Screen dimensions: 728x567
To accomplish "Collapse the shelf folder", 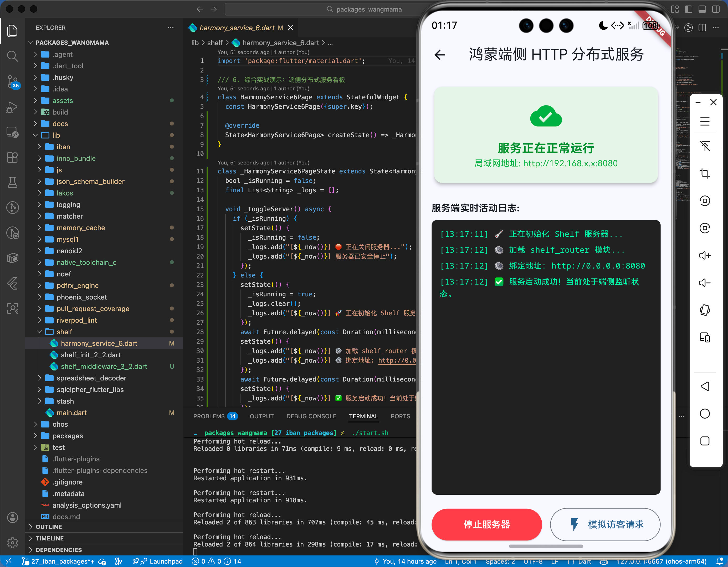I will click(64, 332).
